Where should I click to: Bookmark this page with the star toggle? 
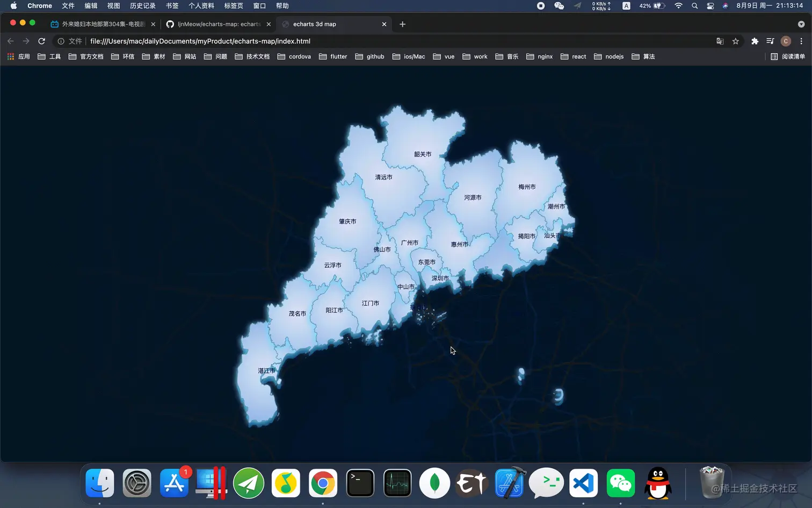point(736,41)
